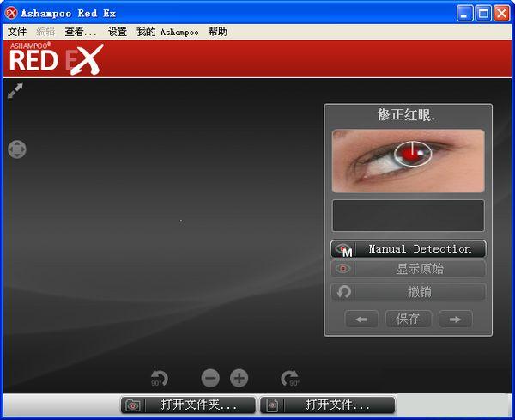Open the 设置 menu

pos(118,32)
